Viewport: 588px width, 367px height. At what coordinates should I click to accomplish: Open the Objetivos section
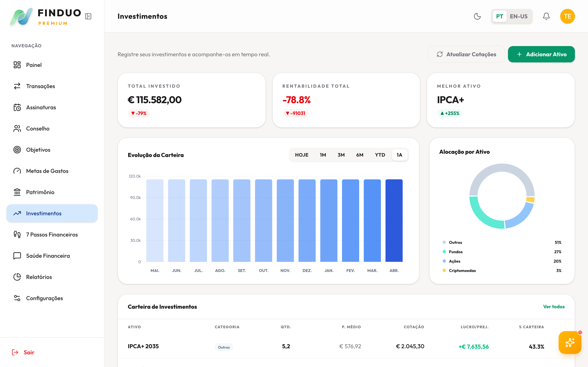click(38, 150)
